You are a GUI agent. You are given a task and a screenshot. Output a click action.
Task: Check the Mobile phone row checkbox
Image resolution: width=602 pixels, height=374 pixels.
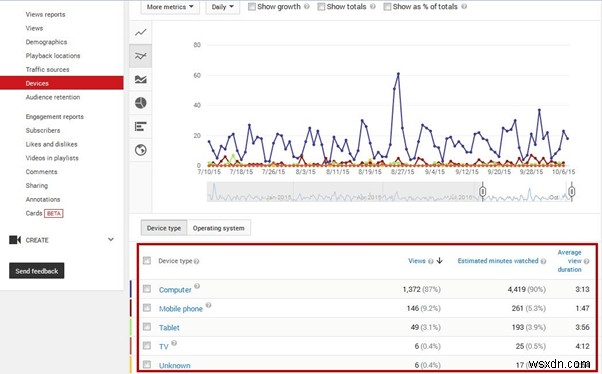(147, 308)
